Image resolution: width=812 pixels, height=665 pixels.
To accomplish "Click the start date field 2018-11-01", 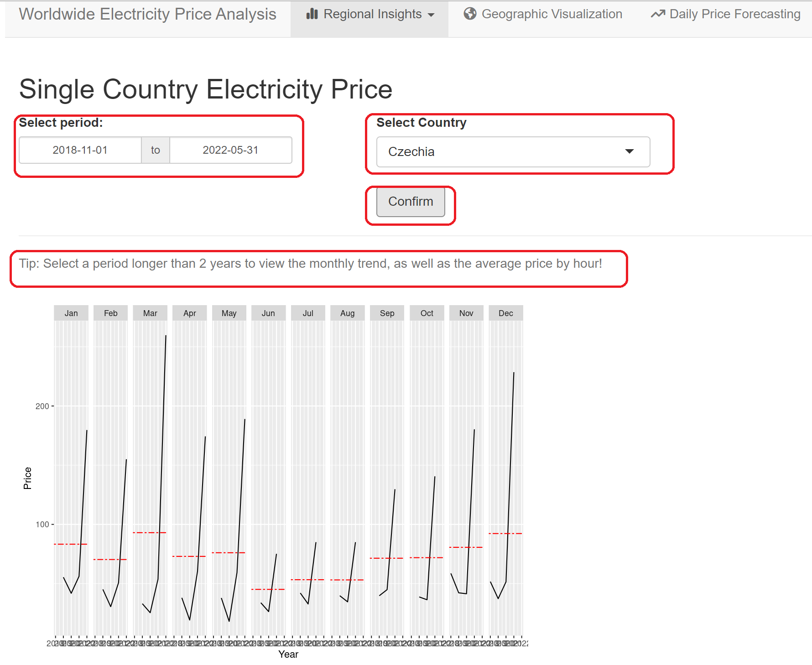I will tap(80, 150).
